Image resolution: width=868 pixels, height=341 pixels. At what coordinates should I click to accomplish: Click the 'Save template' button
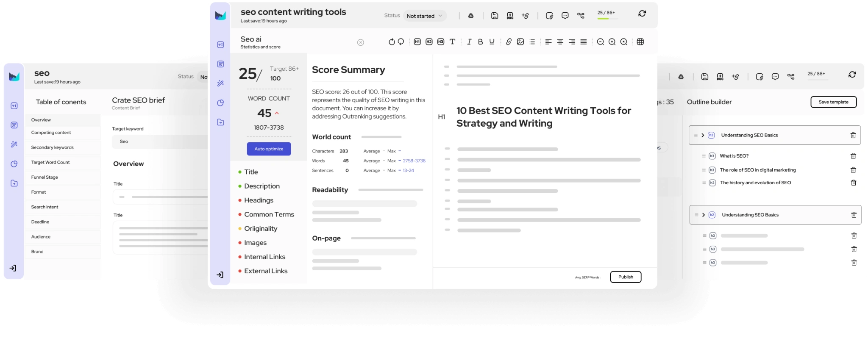pyautogui.click(x=833, y=102)
